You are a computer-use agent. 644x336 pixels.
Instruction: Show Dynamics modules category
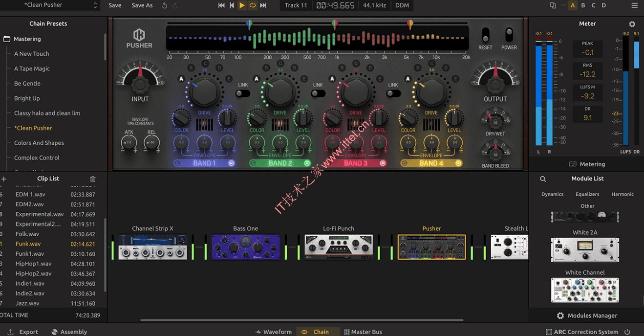552,194
